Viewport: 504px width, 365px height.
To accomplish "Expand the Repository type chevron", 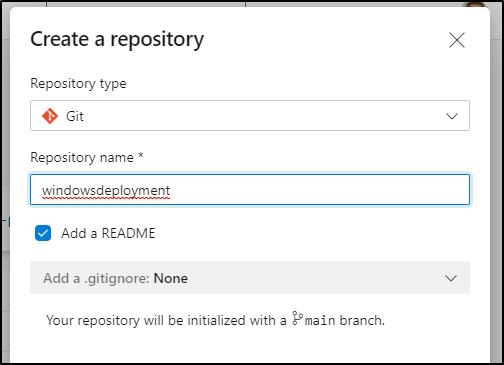I will (452, 116).
